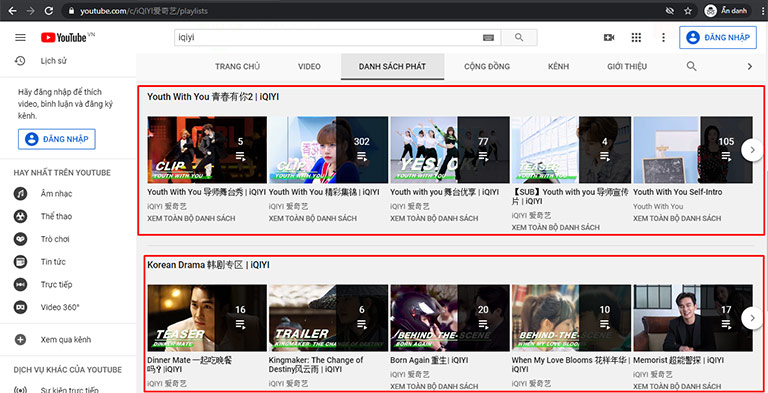Switch to the TRANG CHỦ tab
This screenshot has width=768, height=393.
click(238, 67)
